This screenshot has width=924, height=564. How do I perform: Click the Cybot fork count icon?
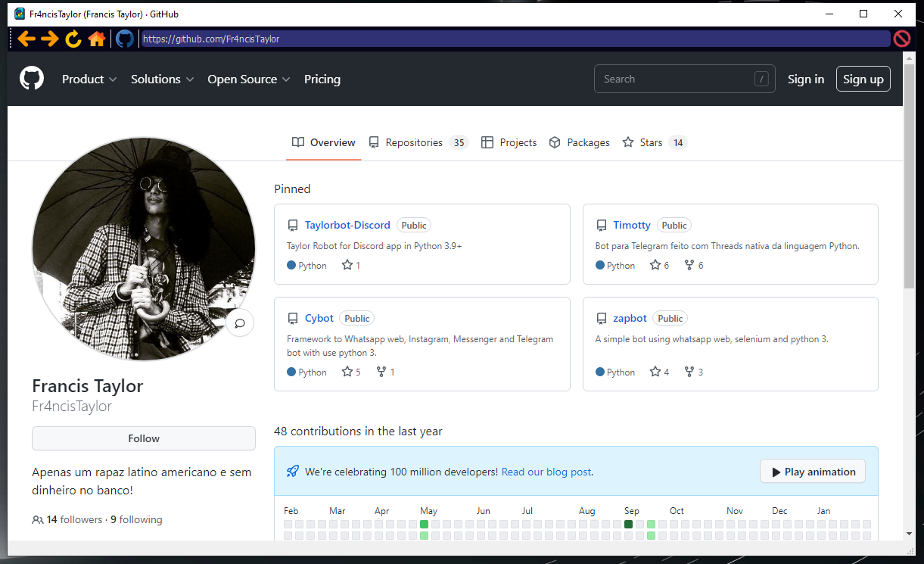(381, 372)
